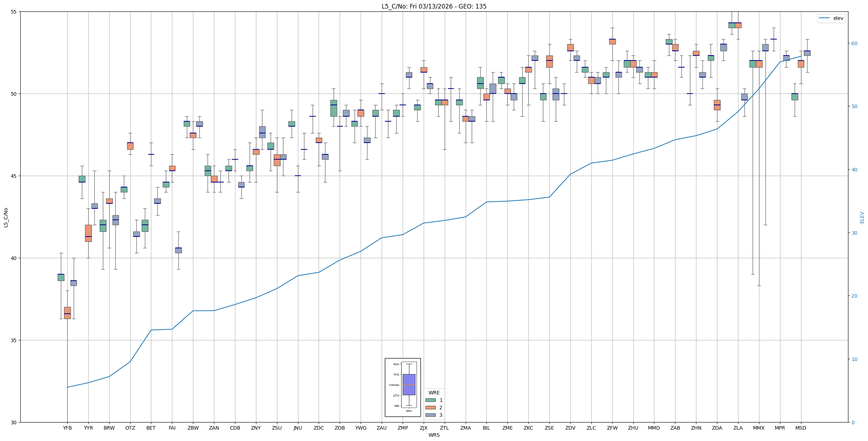The height and width of the screenshot is (441, 868).
Task: Click the MSD station label on x-axis
Action: click(x=800, y=428)
